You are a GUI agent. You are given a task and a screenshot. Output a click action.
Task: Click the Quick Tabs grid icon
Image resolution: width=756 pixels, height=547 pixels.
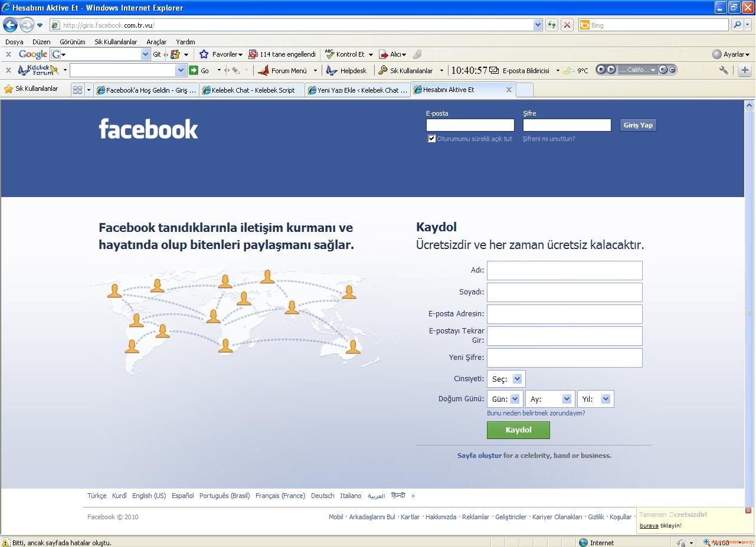(x=77, y=90)
